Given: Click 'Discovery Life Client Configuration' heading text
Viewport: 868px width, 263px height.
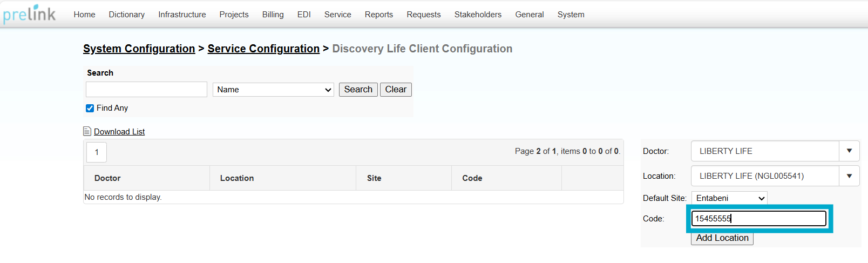Looking at the screenshot, I should coord(422,49).
